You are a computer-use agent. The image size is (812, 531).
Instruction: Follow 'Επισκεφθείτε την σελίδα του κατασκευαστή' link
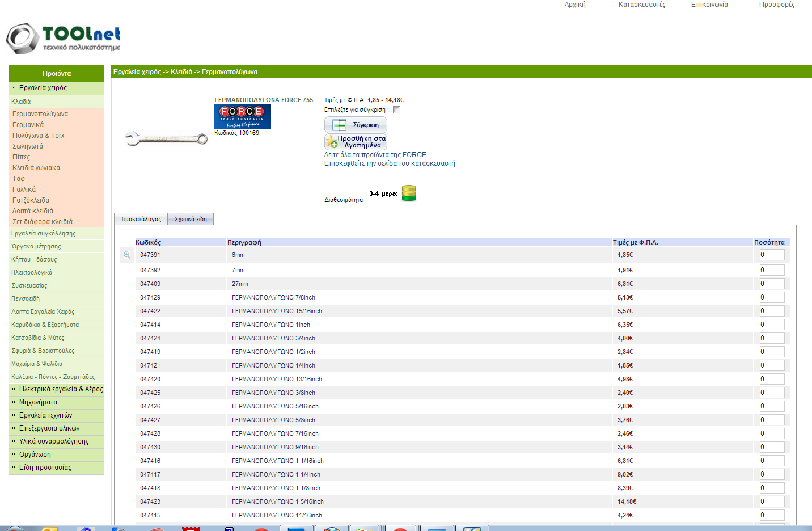pyautogui.click(x=390, y=163)
